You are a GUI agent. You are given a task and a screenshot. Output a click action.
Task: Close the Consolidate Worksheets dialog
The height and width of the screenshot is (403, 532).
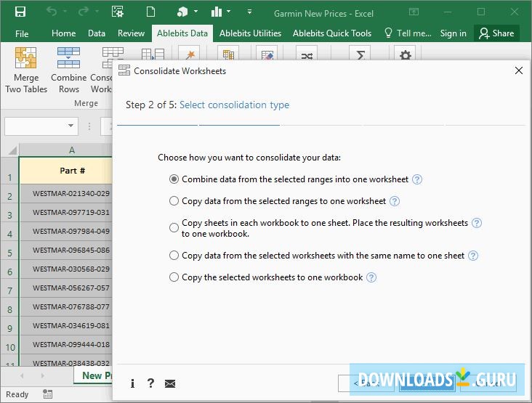click(x=519, y=71)
